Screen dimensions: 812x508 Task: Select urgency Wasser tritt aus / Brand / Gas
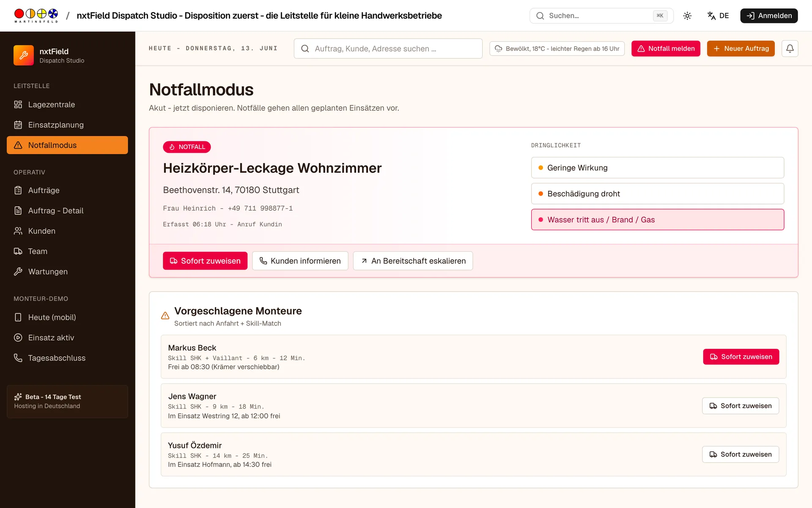tap(658, 220)
